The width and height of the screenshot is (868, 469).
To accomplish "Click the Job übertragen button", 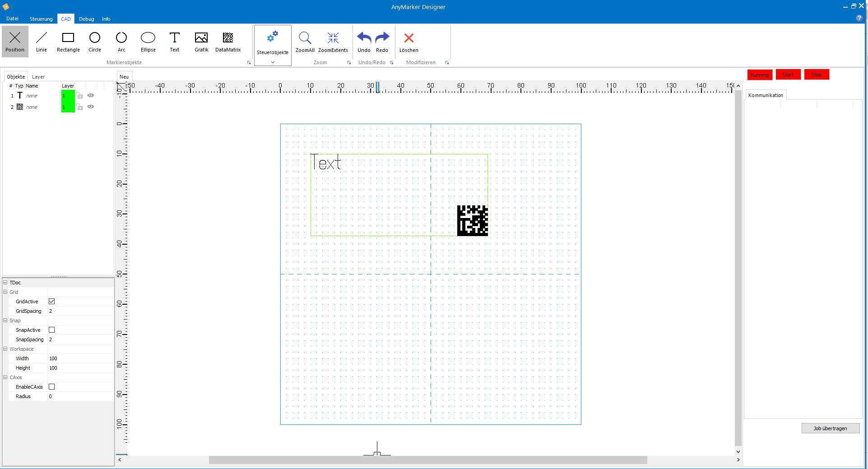I will click(x=830, y=428).
